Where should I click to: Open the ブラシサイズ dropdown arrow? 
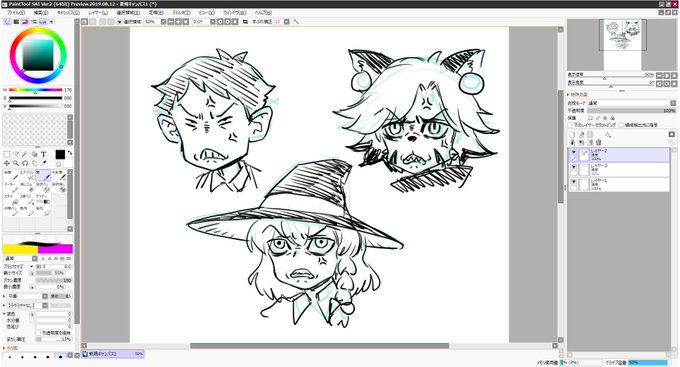click(x=32, y=266)
